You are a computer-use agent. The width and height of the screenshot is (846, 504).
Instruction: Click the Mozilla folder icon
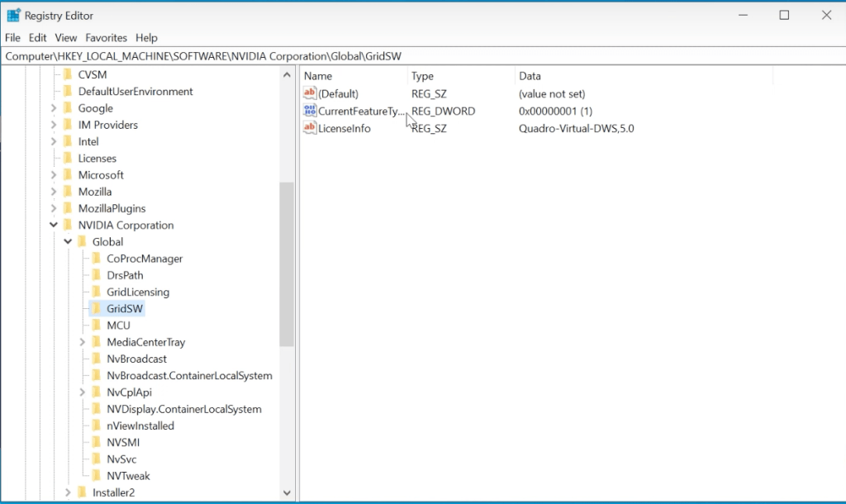coord(68,192)
